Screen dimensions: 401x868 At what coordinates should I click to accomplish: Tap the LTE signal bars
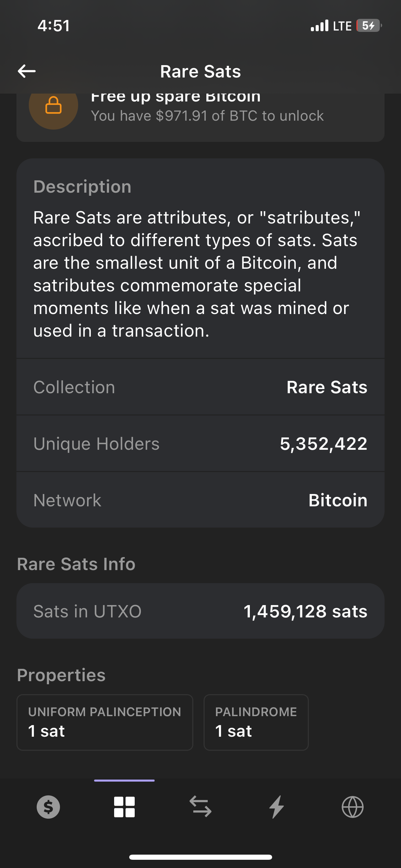(x=319, y=26)
